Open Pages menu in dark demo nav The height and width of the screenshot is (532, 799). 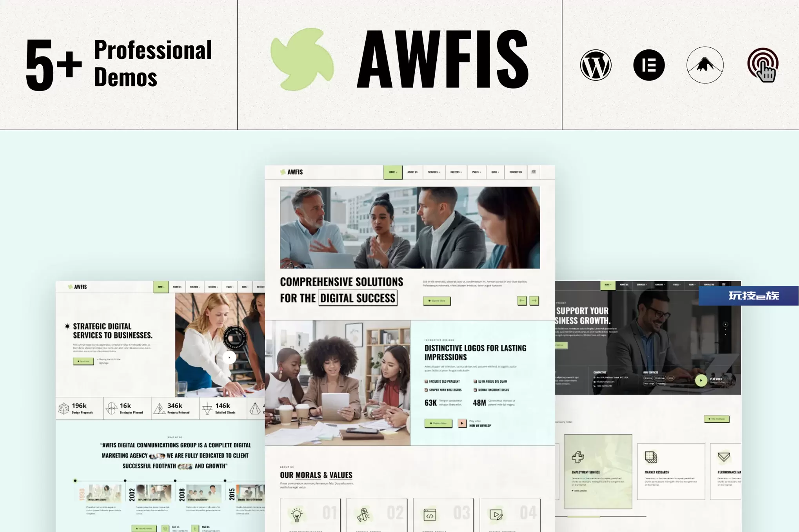tap(677, 284)
